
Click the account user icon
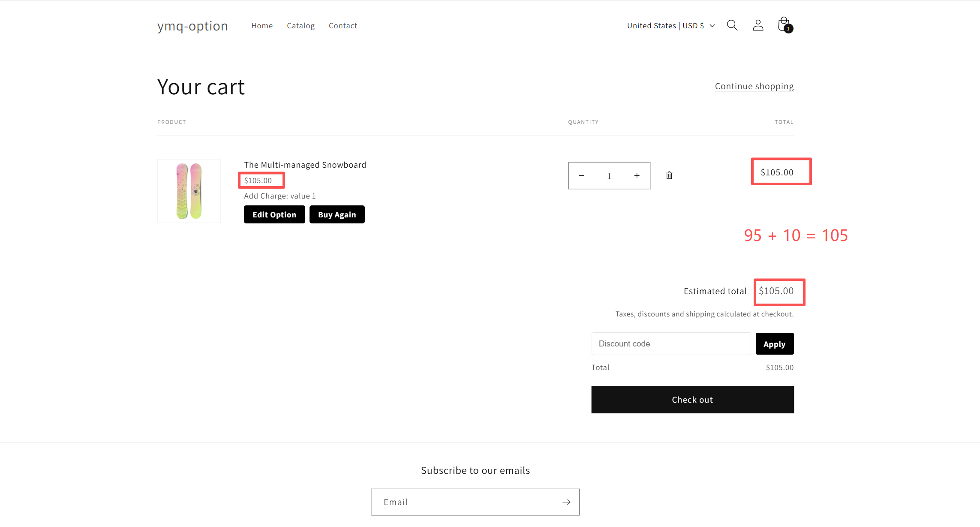[758, 25]
